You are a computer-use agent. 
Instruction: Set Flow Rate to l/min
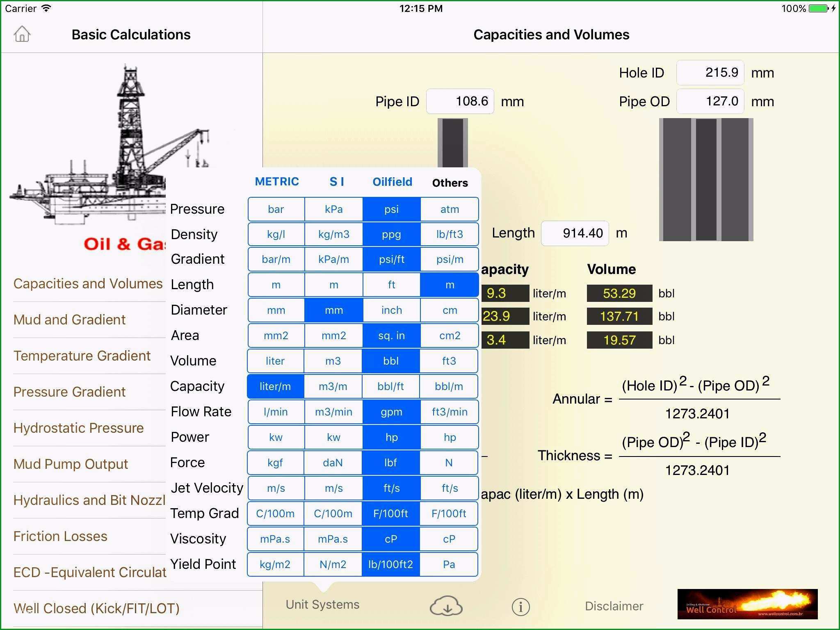(x=276, y=412)
